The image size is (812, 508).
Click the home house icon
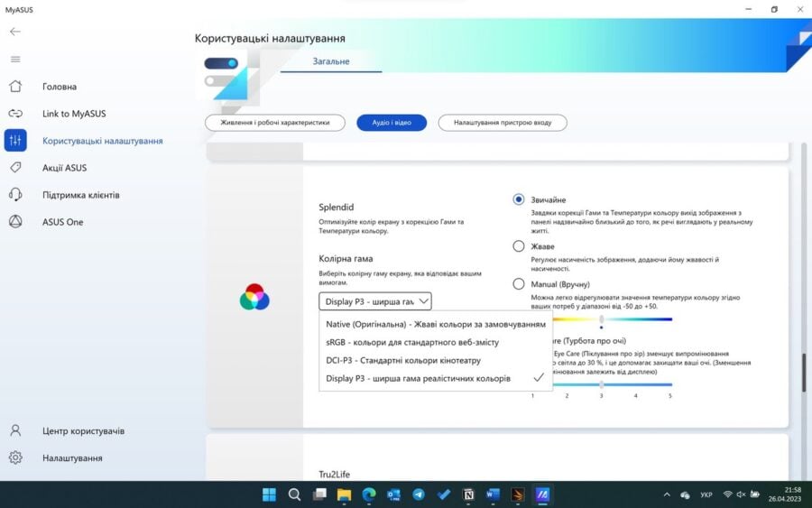click(15, 86)
